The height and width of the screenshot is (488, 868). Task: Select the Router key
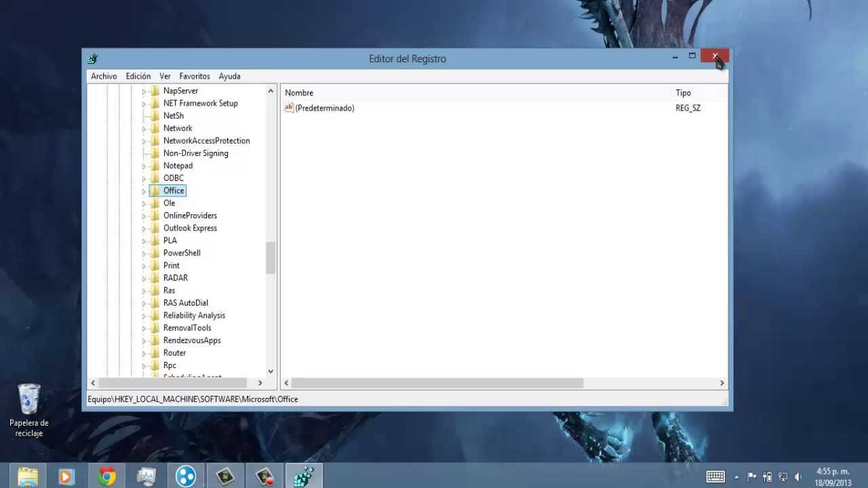(x=174, y=353)
